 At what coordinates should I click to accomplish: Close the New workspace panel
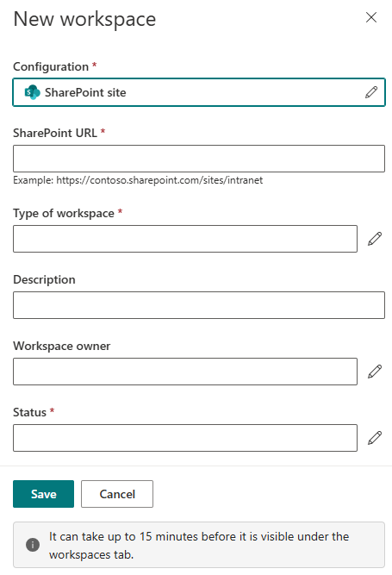(371, 17)
